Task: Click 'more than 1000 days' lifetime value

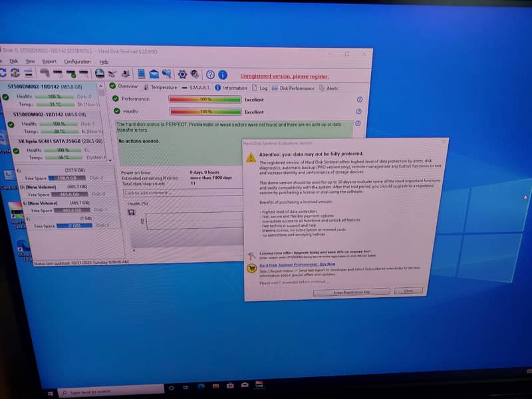Action: point(211,178)
